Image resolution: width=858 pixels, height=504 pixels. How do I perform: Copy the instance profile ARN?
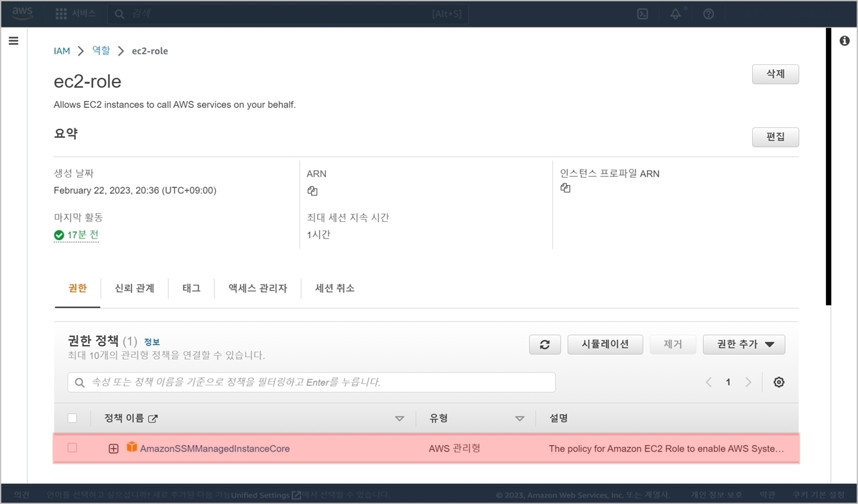tap(566, 188)
